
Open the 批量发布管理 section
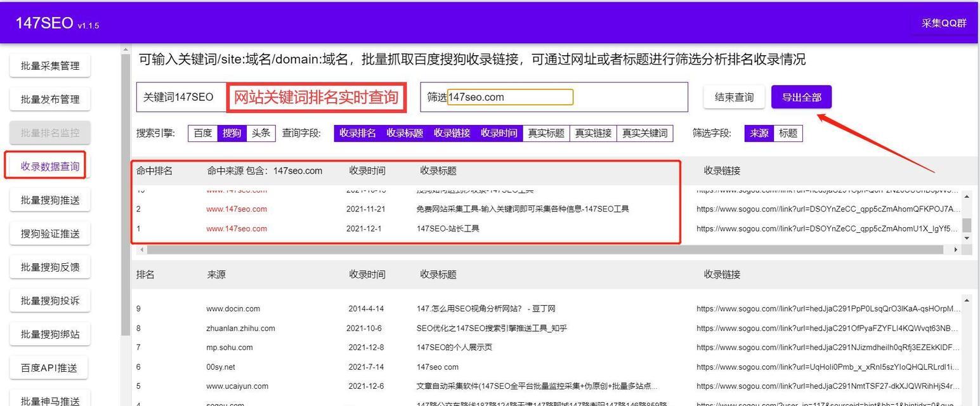49,99
